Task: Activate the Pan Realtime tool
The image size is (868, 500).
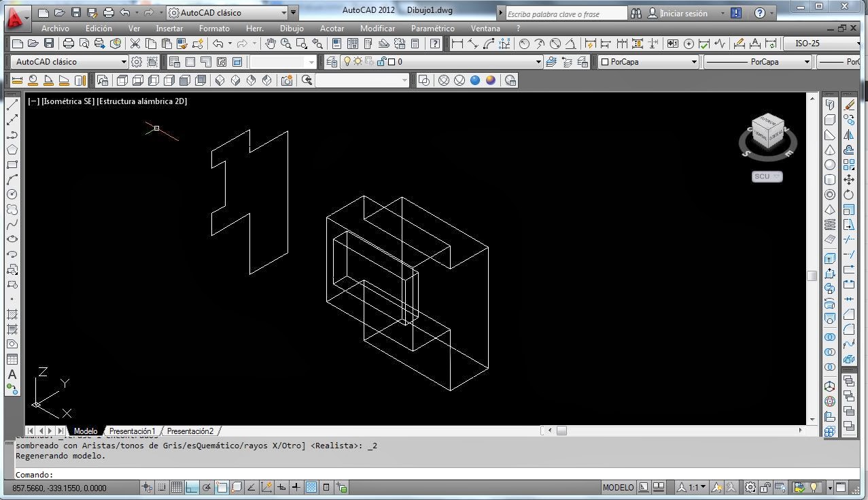Action: point(270,44)
